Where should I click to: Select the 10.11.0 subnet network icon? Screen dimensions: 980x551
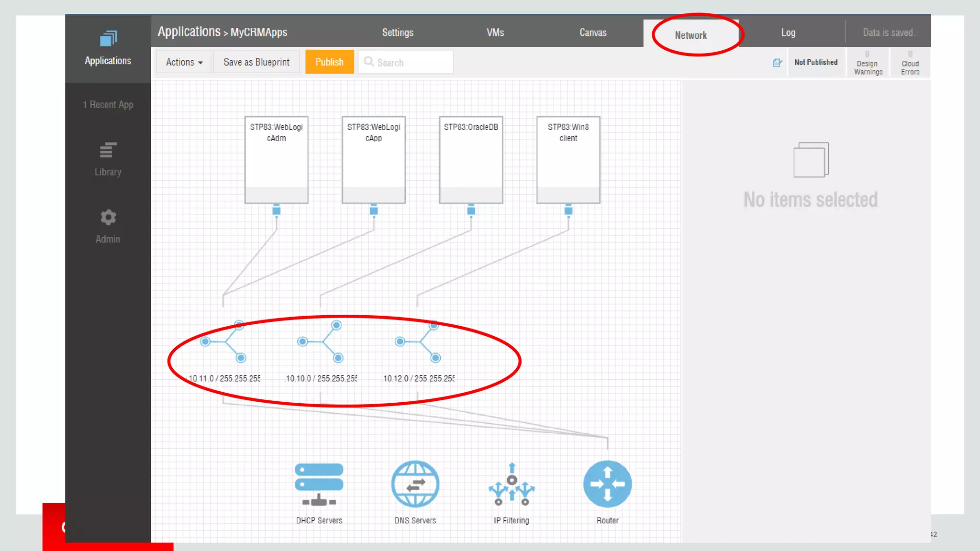[223, 342]
